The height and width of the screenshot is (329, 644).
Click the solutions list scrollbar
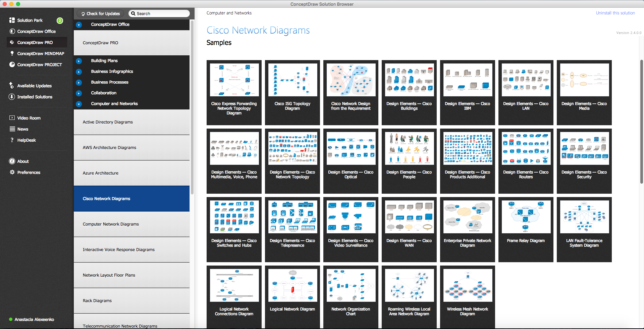pyautogui.click(x=192, y=107)
